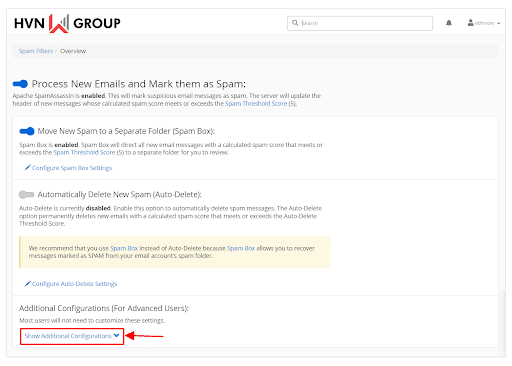Open the user account dropdown menu
This screenshot has height=366, width=512.
(x=484, y=23)
